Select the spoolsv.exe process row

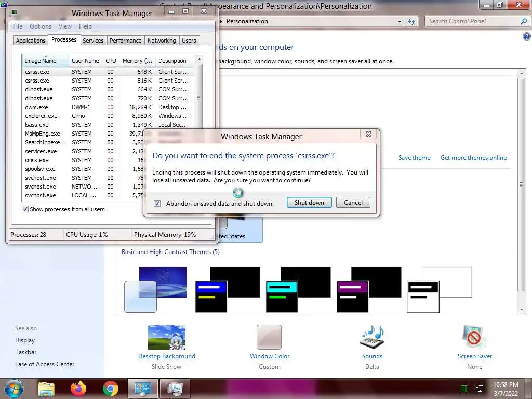click(x=83, y=169)
